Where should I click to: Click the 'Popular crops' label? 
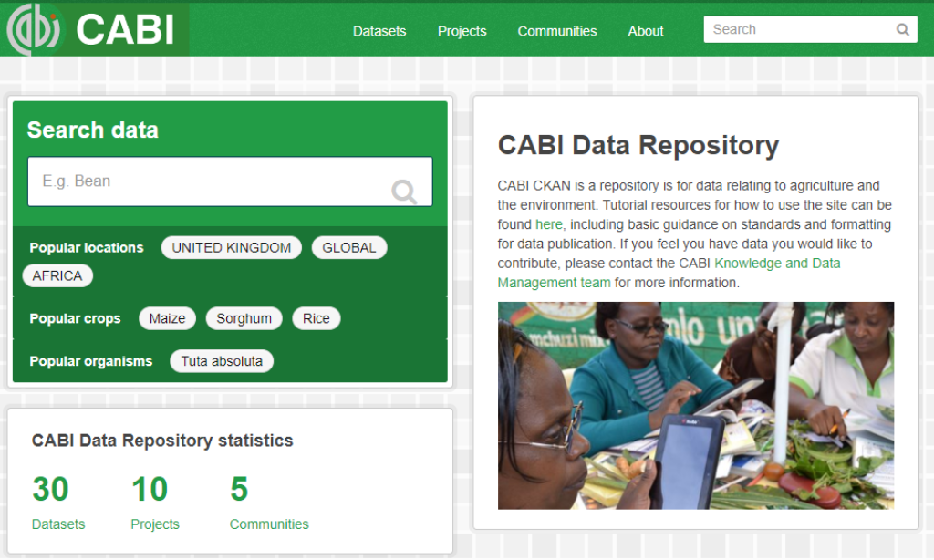[75, 318]
